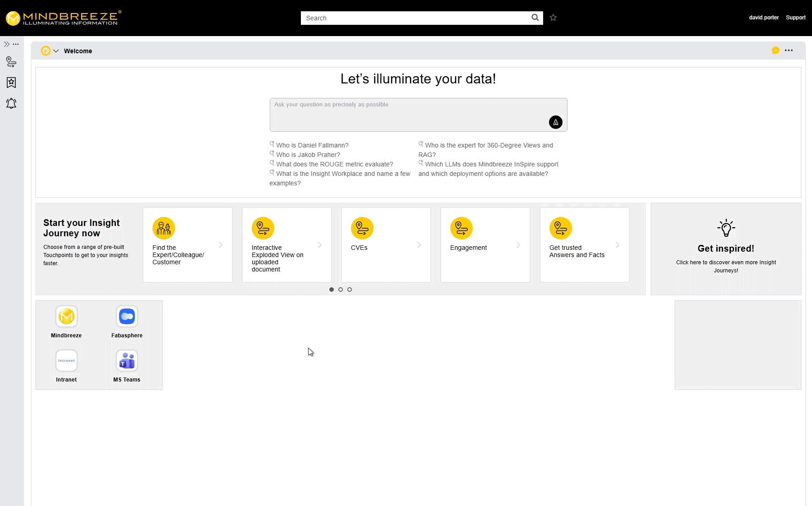Submit question with the round send icon
Screen dimensions: 812x506
[x=555, y=122]
